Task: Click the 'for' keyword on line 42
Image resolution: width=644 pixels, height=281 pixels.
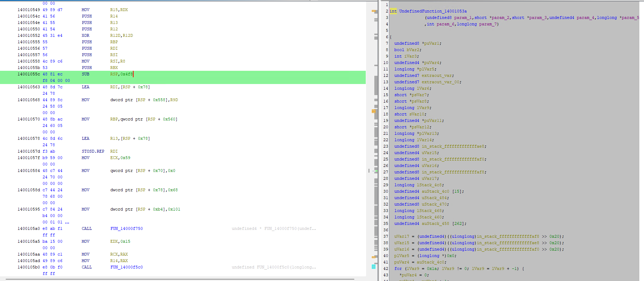Action: coord(398,269)
